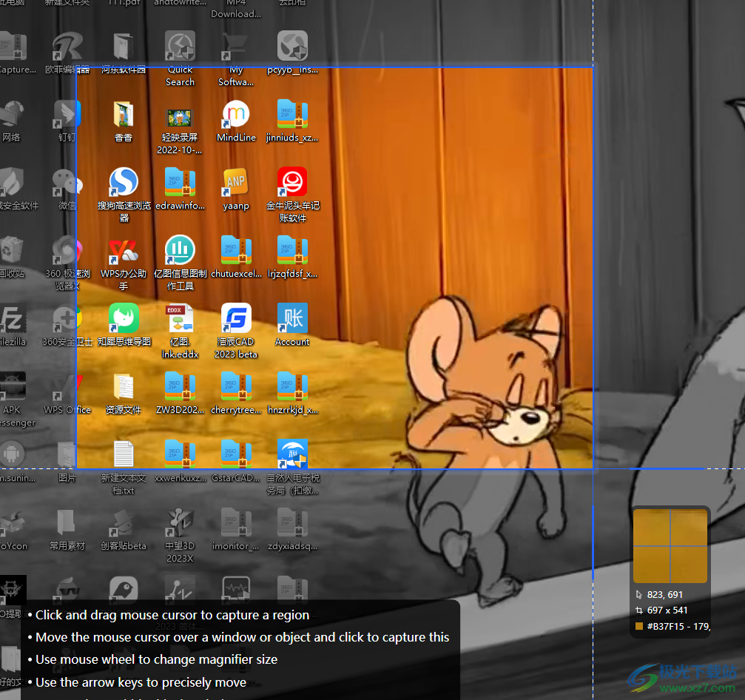The image size is (745, 700).
Task: Select the lrjzqfdsf_x... zip archive
Action: pos(292,250)
